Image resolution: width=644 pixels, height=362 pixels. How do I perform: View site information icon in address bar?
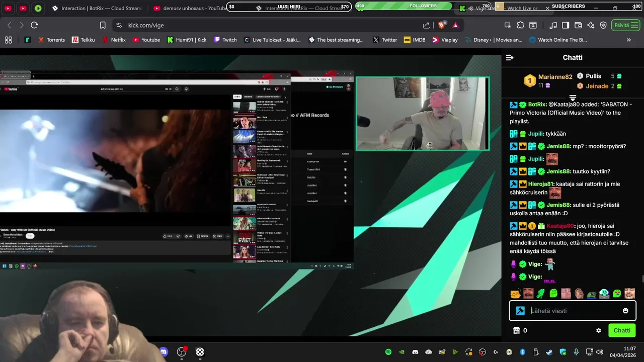(x=119, y=25)
